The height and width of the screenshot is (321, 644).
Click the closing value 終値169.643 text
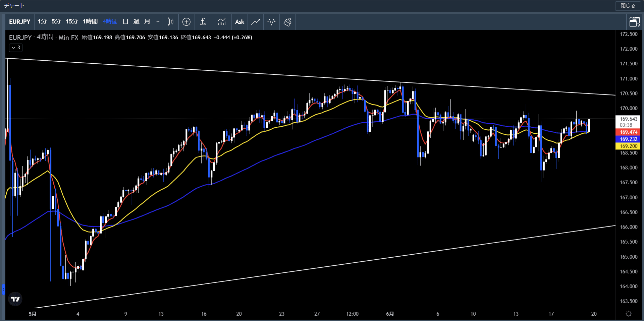pos(196,38)
